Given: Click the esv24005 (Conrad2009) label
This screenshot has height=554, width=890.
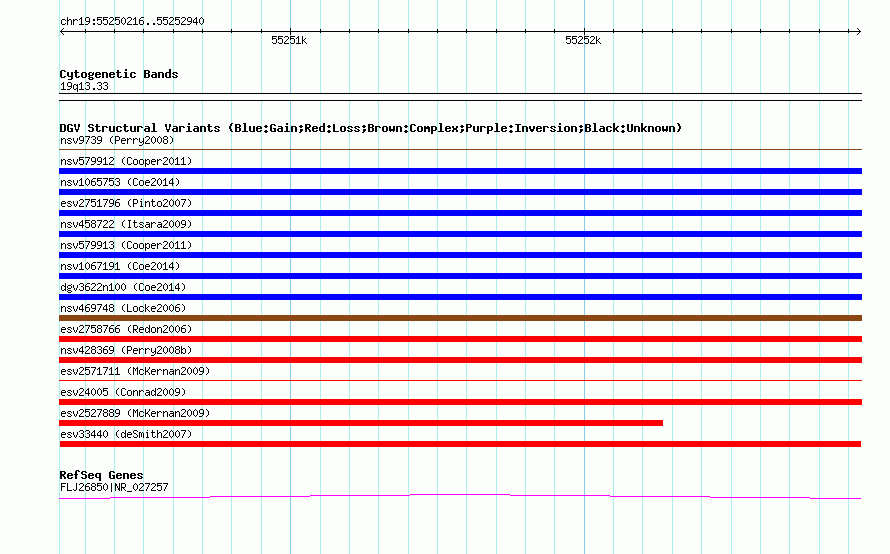Looking at the screenshot, I should coord(123,392).
